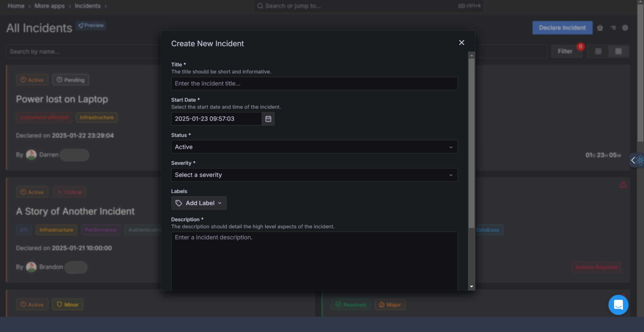Click the Declare Incident button
The height and width of the screenshot is (332, 644).
pos(562,28)
